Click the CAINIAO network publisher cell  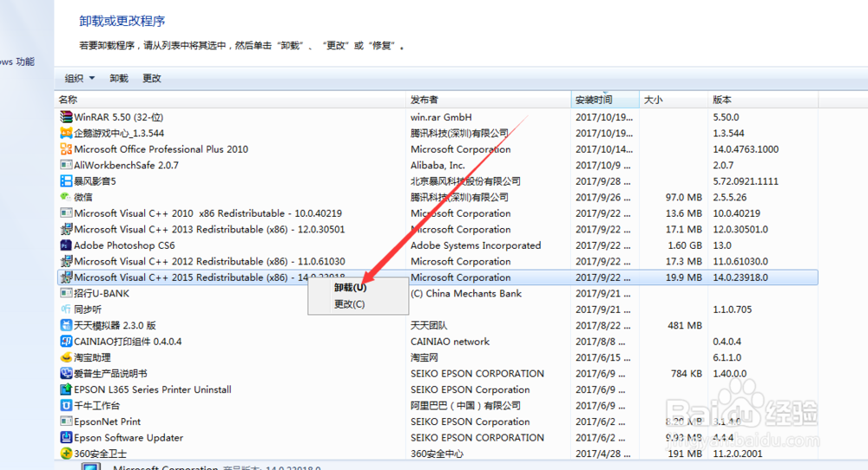coord(450,342)
